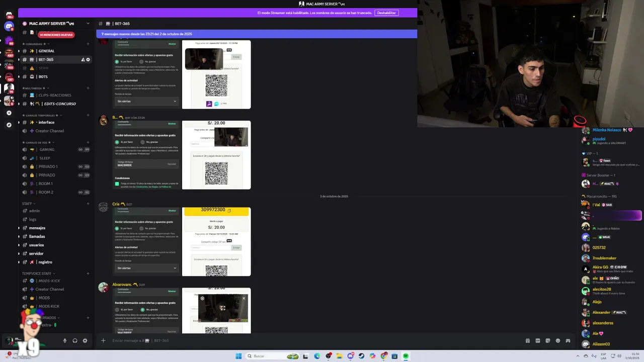
Task: Open the EDITS-CONCURSO channel
Action: point(56,104)
